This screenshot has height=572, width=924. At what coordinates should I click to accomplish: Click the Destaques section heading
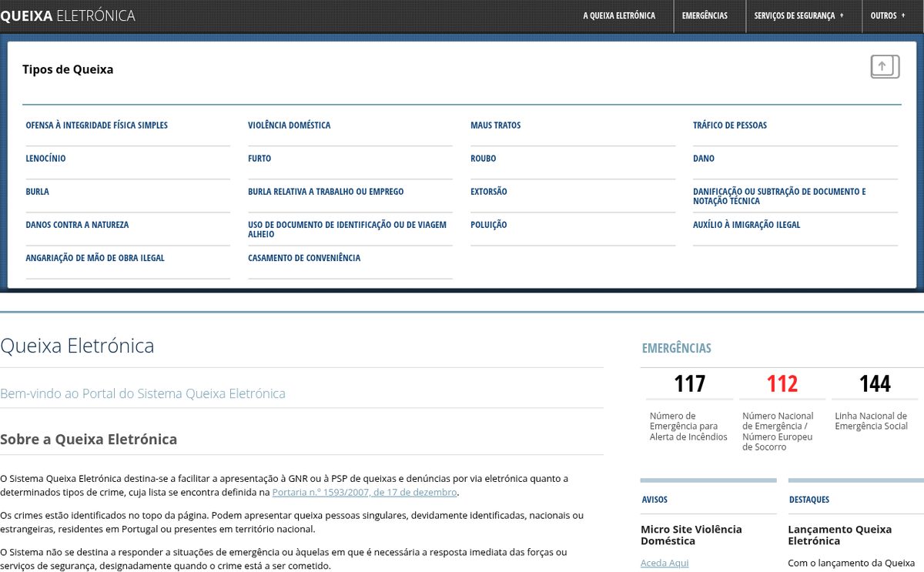pos(809,500)
